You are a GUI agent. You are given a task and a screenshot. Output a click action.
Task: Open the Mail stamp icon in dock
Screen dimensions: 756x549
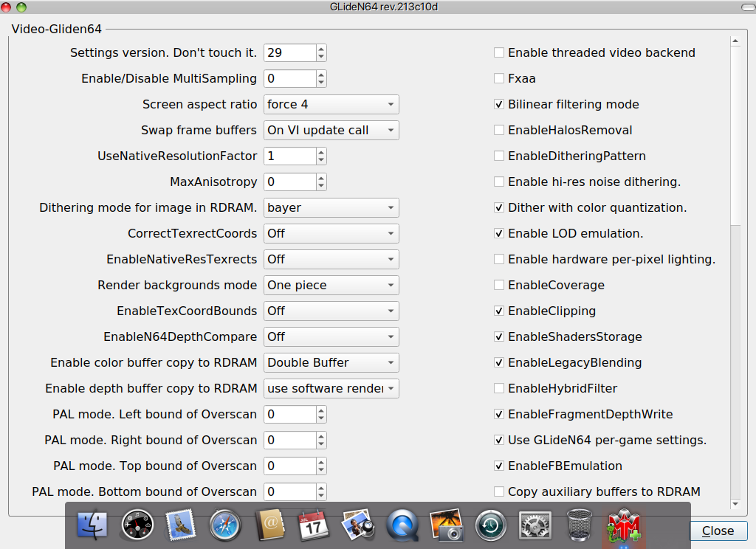click(181, 525)
